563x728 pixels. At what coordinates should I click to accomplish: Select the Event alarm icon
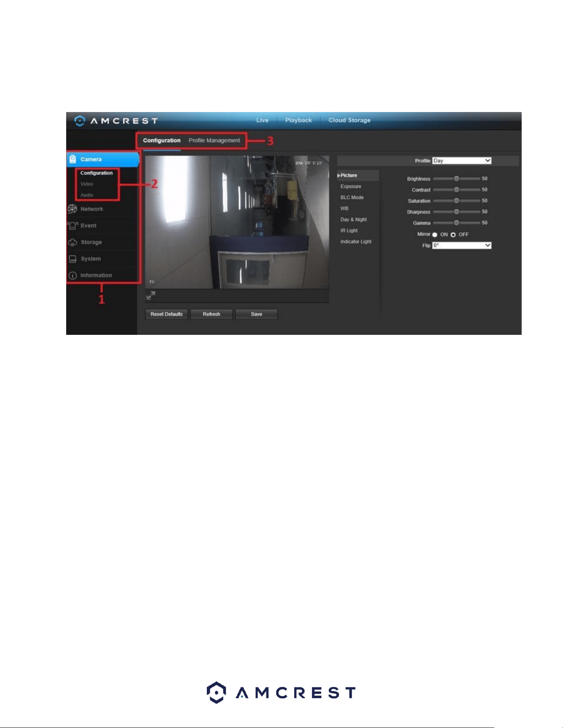pyautogui.click(x=73, y=225)
